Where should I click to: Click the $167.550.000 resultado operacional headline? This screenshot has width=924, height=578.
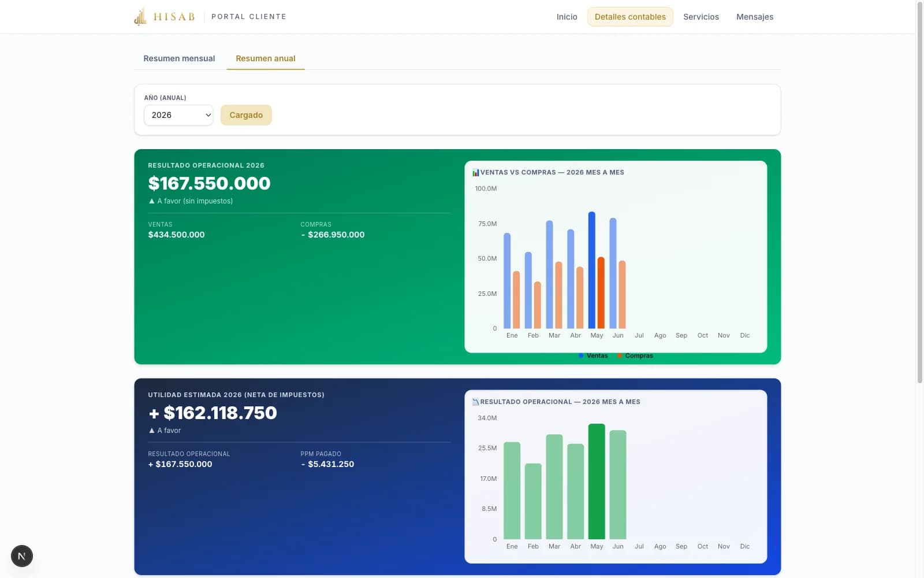pyautogui.click(x=209, y=183)
